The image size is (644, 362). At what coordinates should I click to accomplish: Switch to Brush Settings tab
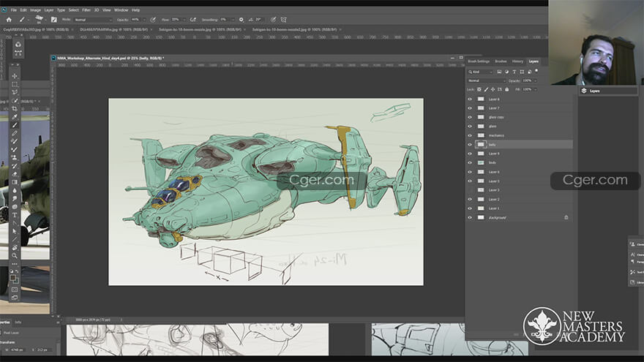coord(479,61)
